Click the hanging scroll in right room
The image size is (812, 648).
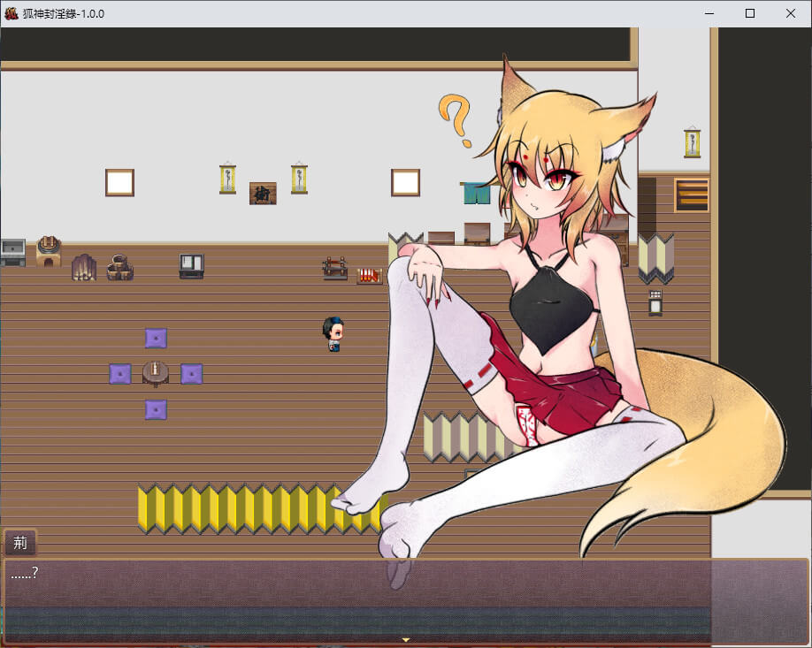(x=692, y=142)
